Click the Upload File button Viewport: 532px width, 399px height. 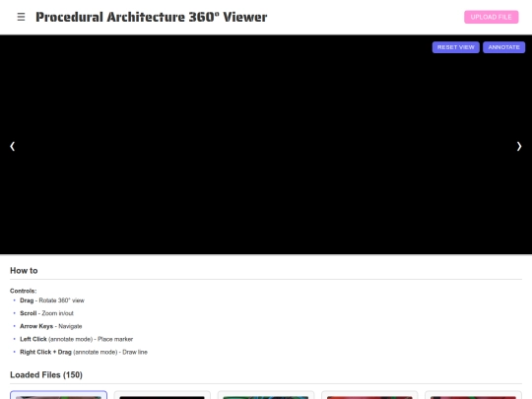tap(491, 17)
